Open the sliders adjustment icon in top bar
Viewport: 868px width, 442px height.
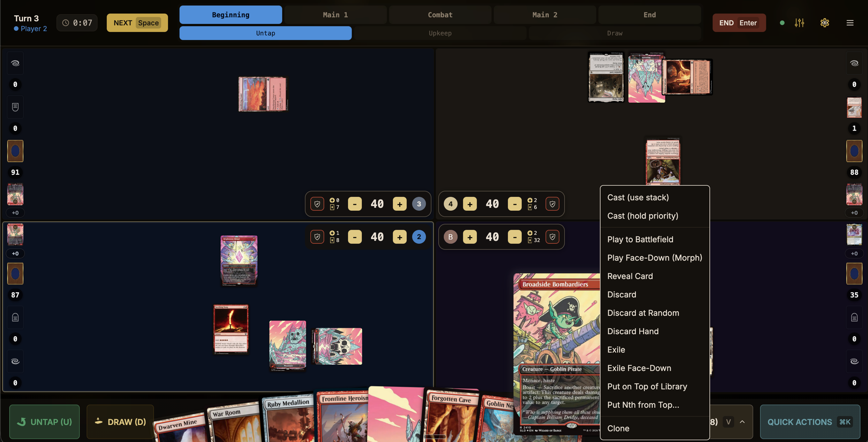[799, 23]
